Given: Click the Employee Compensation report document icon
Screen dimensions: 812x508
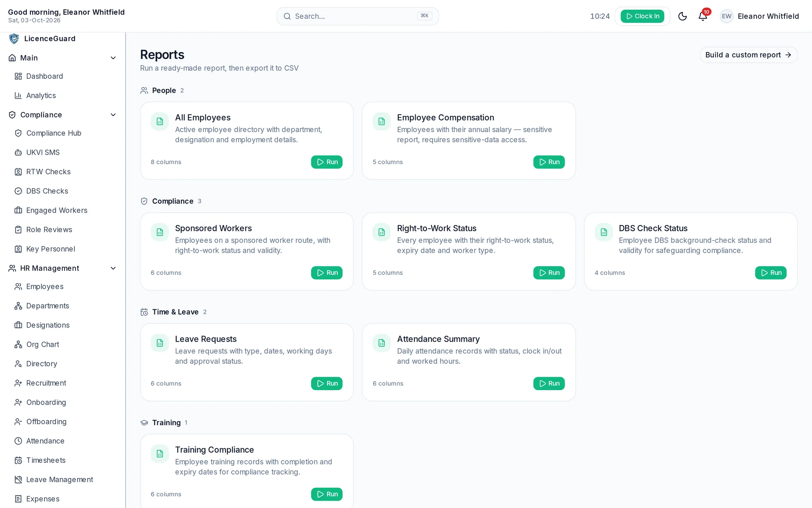Looking at the screenshot, I should (382, 122).
